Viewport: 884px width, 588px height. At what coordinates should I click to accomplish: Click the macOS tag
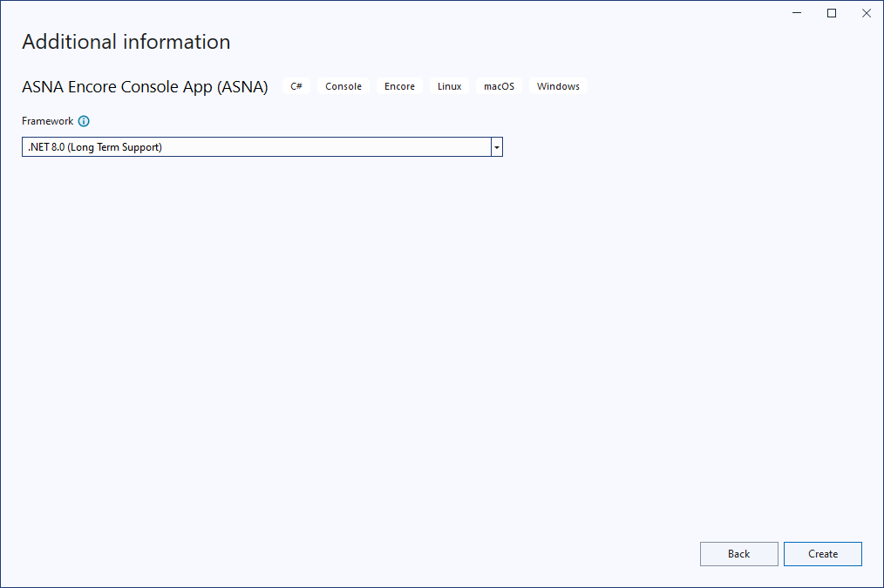(499, 86)
